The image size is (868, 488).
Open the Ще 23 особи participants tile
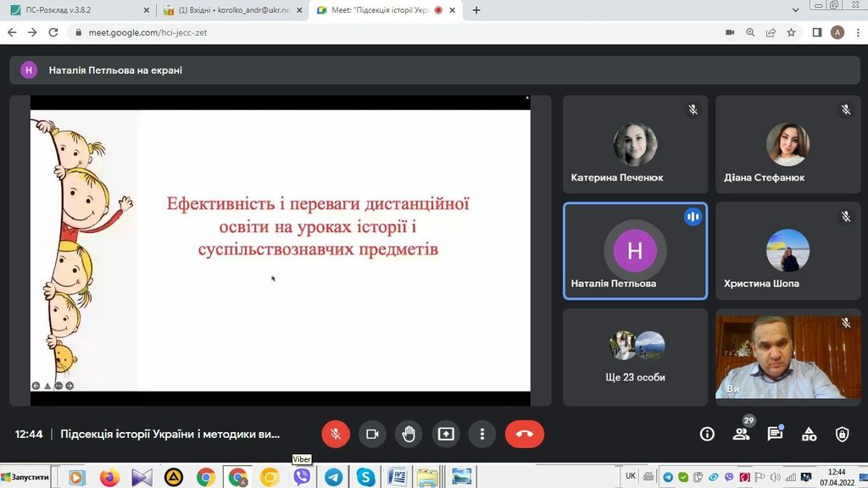point(635,357)
